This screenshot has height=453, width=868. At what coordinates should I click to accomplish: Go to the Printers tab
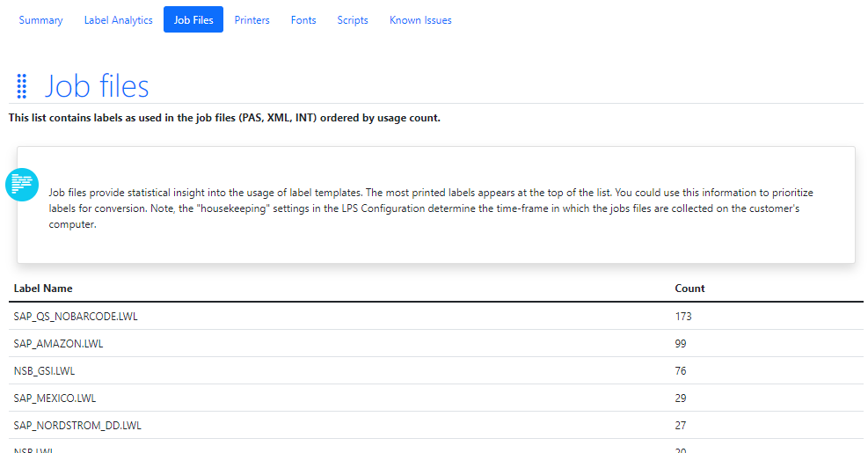point(252,20)
